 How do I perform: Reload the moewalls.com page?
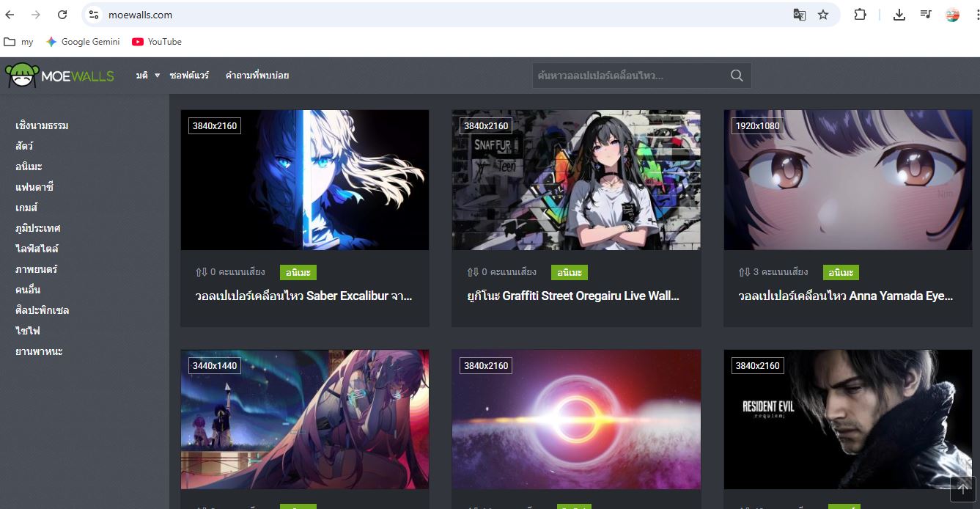point(62,15)
